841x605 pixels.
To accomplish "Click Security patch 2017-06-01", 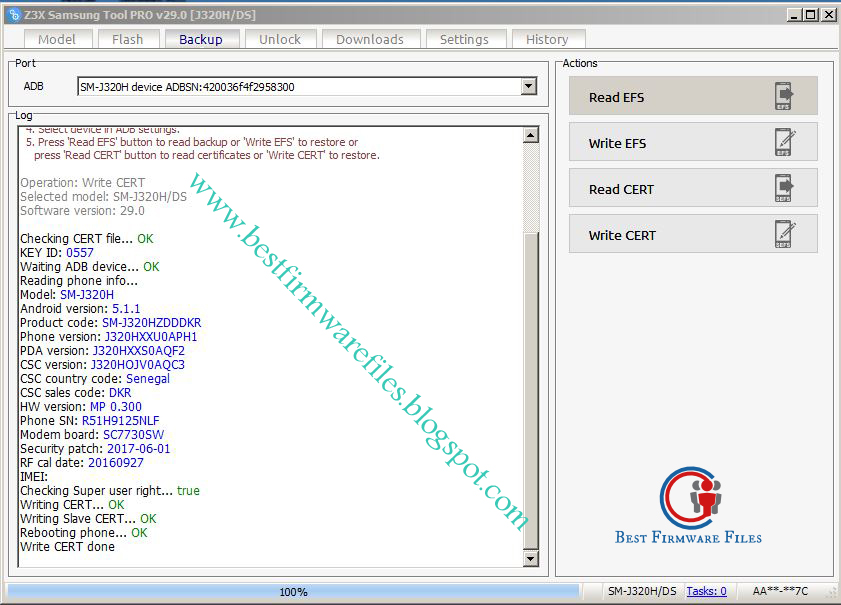I will 139,448.
